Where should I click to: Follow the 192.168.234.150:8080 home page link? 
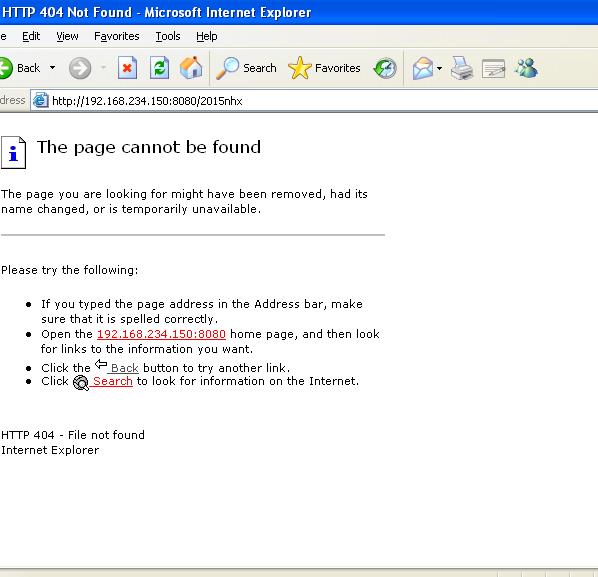(x=161, y=334)
